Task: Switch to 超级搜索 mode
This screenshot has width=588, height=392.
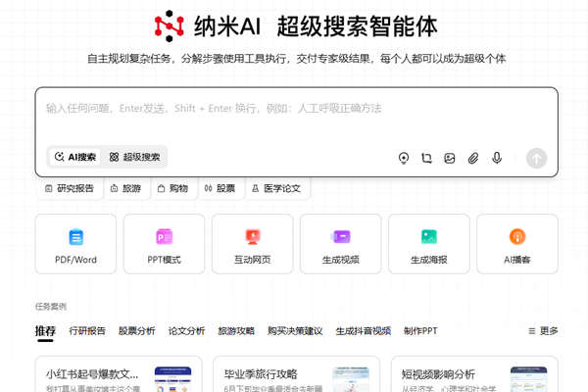Action: pos(134,157)
